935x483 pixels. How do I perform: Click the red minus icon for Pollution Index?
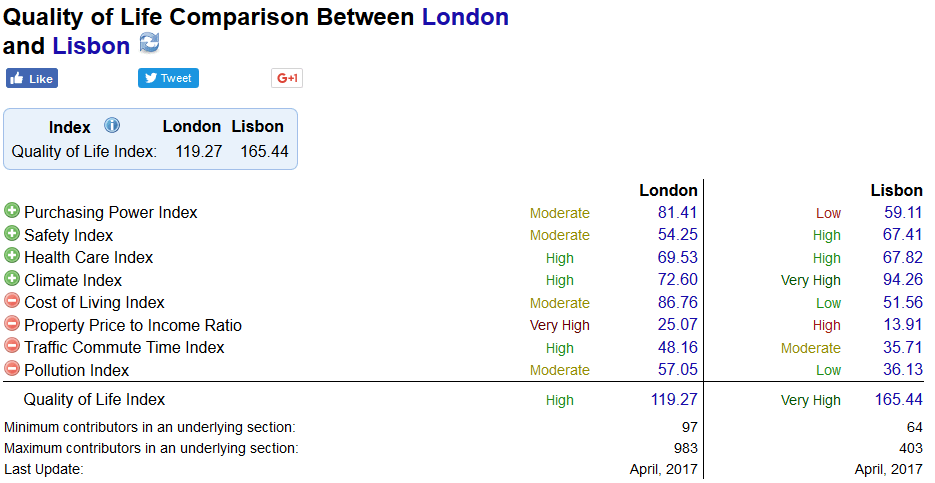click(11, 369)
